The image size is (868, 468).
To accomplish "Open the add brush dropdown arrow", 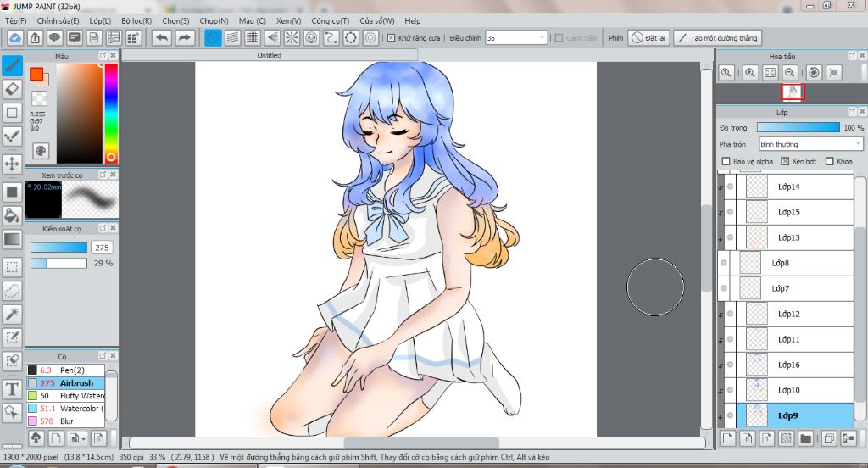I will pyautogui.click(x=83, y=439).
